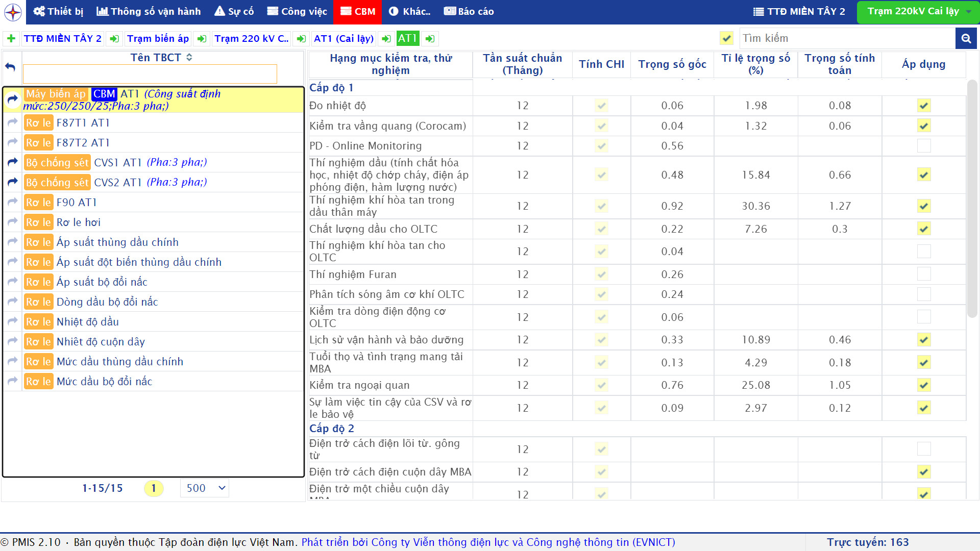This screenshot has height=551, width=980.
Task: Toggle yellow checkbox left of search box
Action: [x=726, y=38]
